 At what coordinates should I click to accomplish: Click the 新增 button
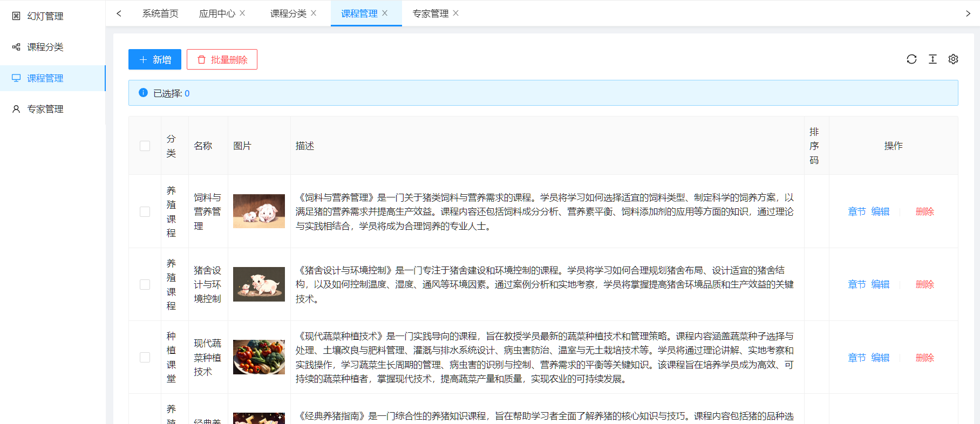coord(155,59)
